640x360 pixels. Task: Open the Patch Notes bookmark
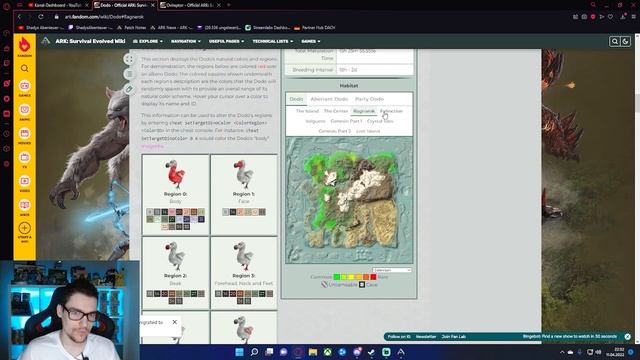tap(131, 28)
